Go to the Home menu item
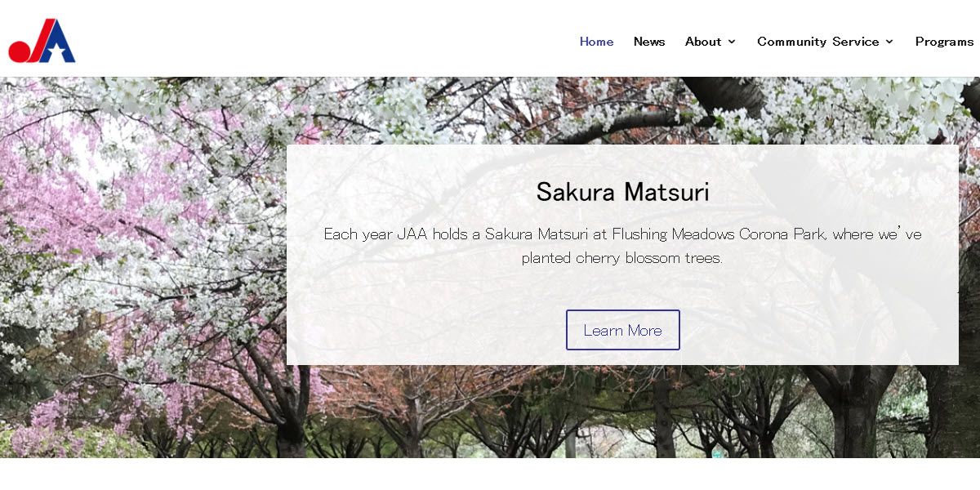980x490 pixels. pyautogui.click(x=596, y=42)
